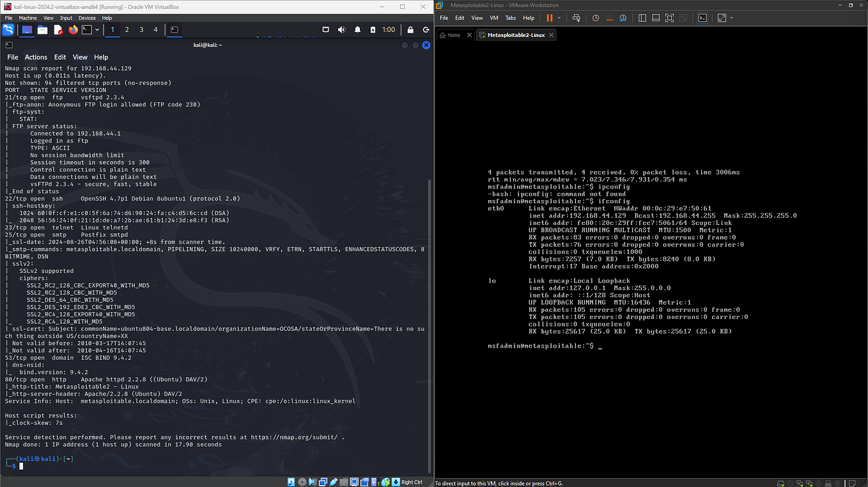Screen dimensions: 868x487
Task: Click VMware console view icon
Action: coord(702,18)
